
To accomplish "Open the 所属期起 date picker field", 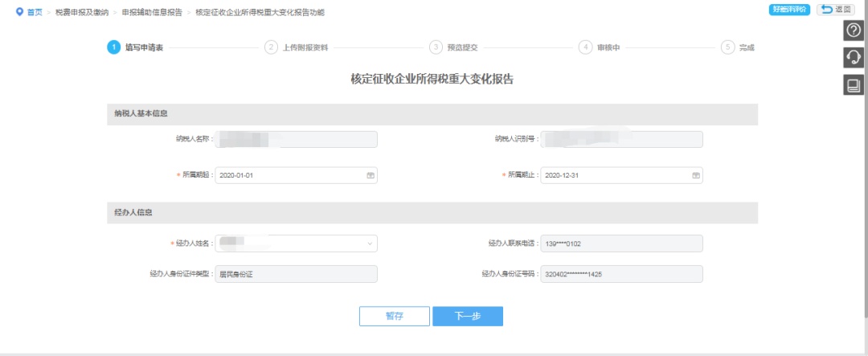I will coord(289,175).
